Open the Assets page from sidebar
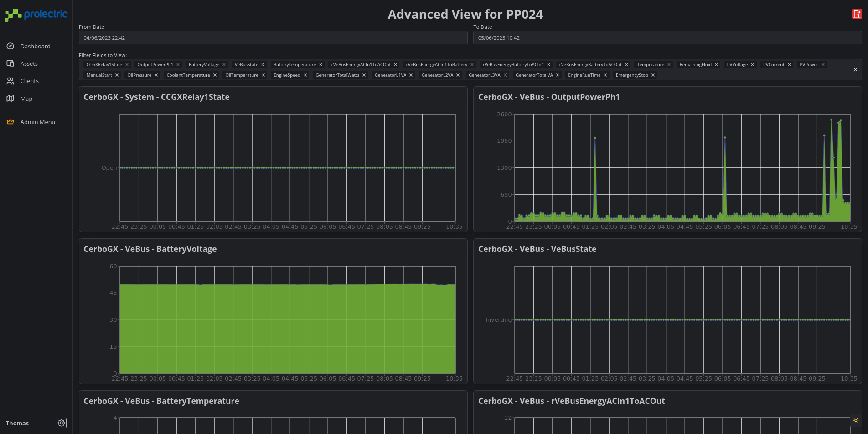868x434 pixels. pyautogui.click(x=29, y=63)
